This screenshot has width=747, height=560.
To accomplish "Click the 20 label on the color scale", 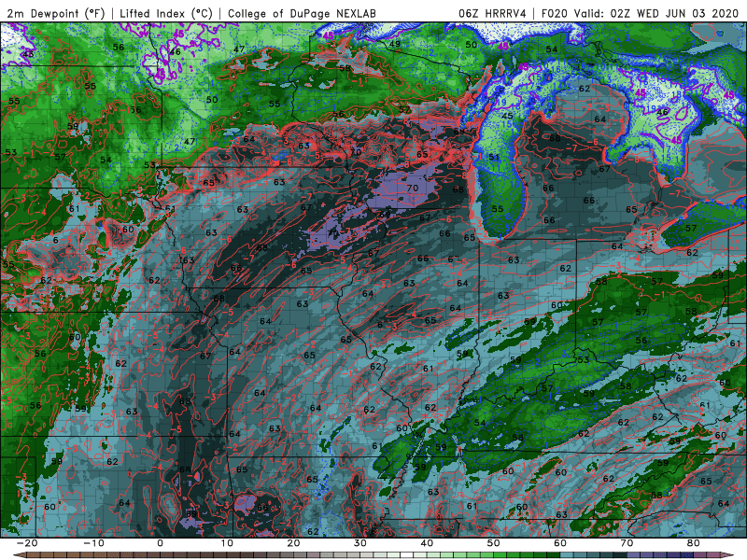I will click(x=293, y=543).
